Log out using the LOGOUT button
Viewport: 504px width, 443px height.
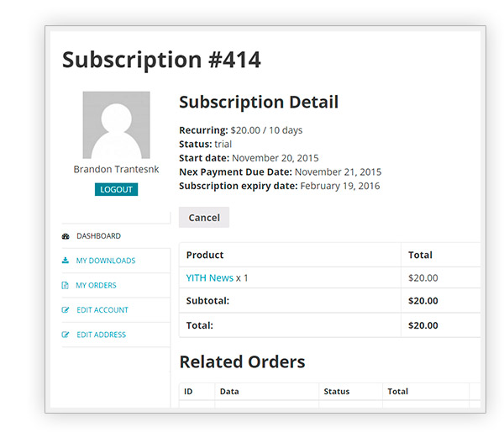[x=117, y=189]
